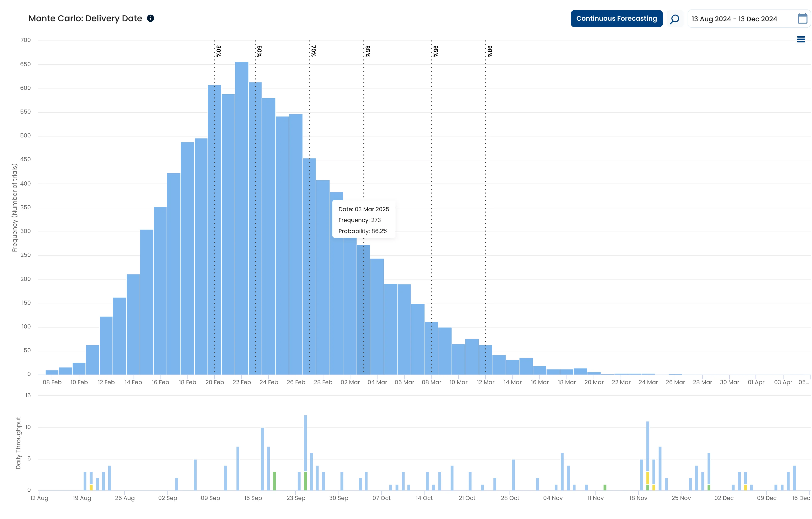Click the '12 Mar' x-axis label
This screenshot has width=812, height=519.
pyautogui.click(x=486, y=382)
